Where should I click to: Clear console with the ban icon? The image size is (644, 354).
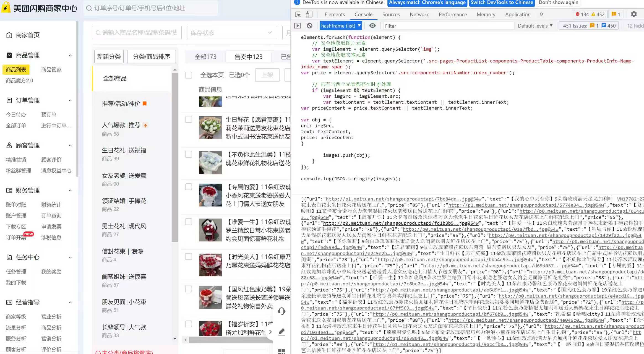coord(309,26)
